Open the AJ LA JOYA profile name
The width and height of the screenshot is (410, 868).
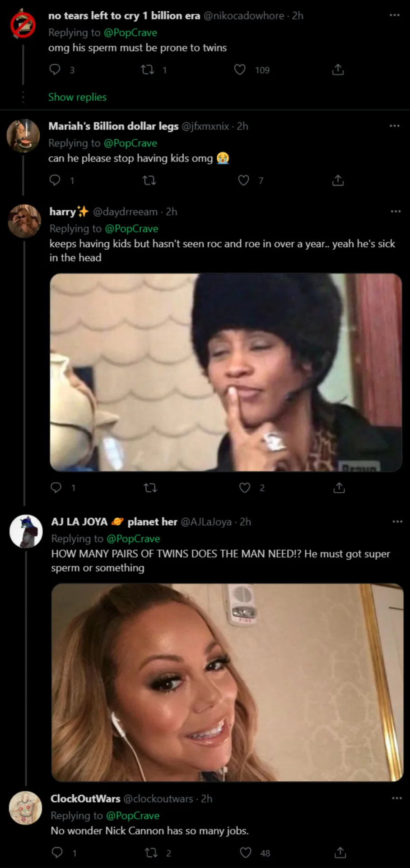click(x=79, y=522)
